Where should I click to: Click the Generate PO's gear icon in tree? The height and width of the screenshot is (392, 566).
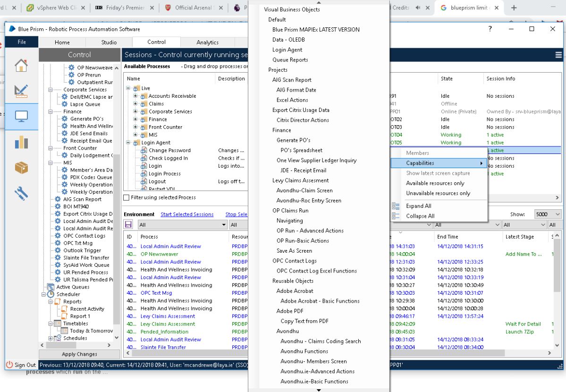(x=65, y=119)
